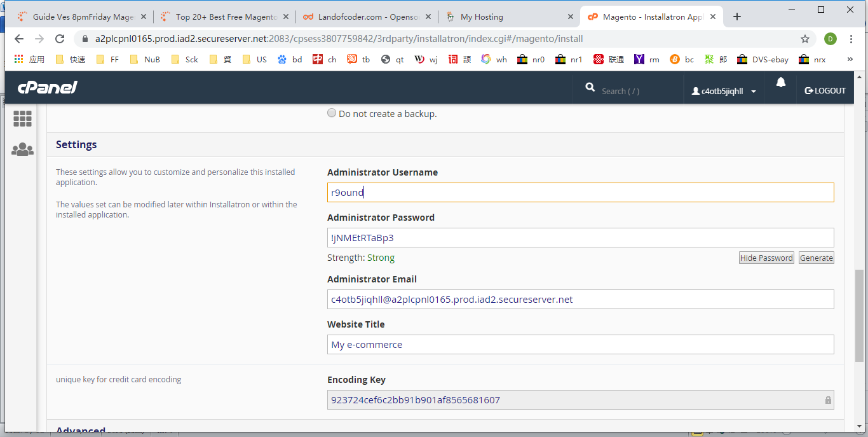View site security lock information
This screenshot has width=868, height=437.
click(84, 39)
